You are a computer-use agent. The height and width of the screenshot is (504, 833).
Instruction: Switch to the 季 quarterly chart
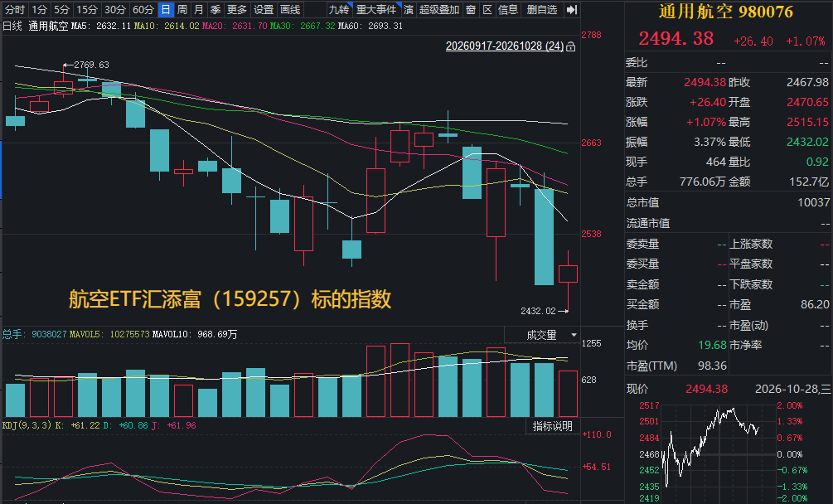(216, 10)
